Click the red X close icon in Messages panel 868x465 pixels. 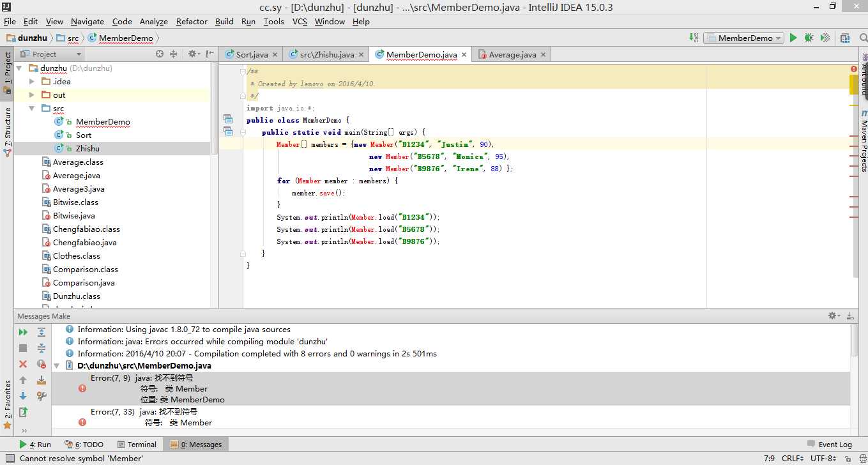click(23, 364)
